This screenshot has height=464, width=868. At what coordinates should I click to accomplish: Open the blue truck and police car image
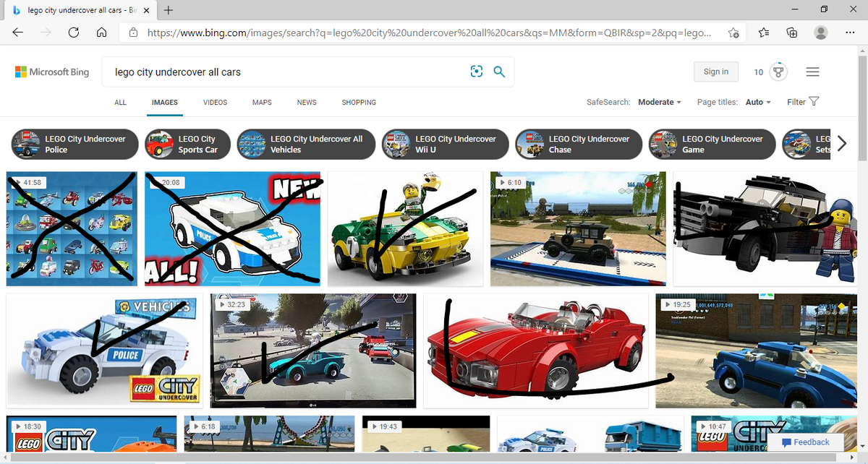pos(590,433)
